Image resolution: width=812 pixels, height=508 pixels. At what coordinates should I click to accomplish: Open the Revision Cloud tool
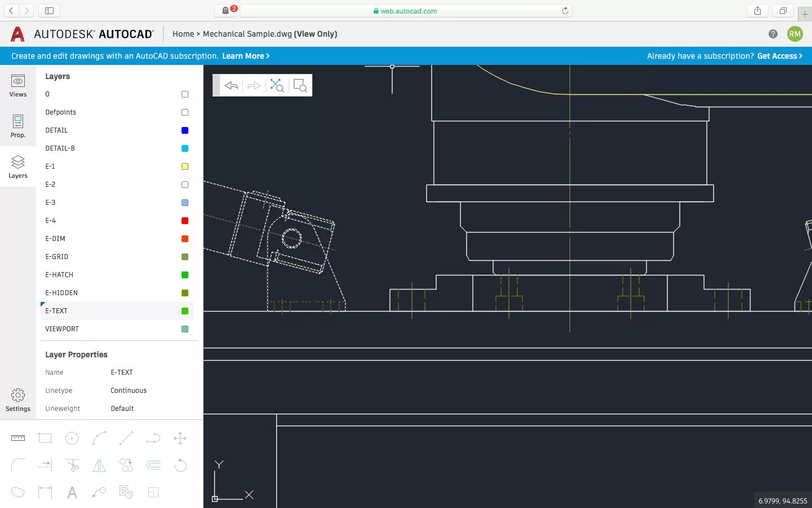pos(18,492)
